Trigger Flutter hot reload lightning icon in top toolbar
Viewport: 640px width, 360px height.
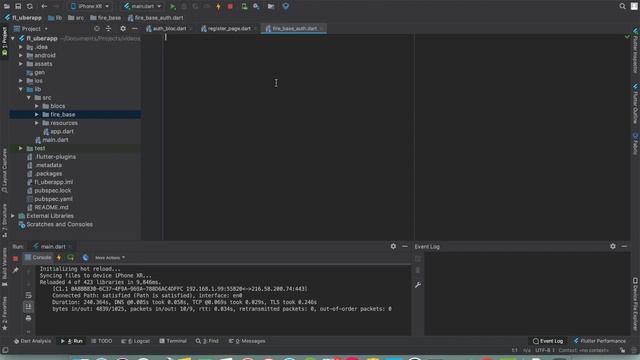coord(218,7)
